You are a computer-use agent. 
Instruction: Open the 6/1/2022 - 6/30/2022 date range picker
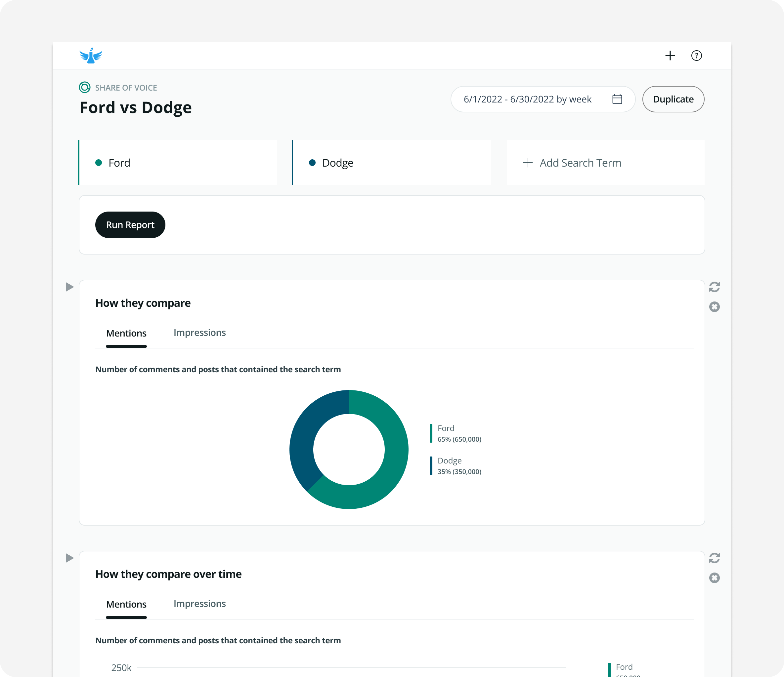coord(543,99)
